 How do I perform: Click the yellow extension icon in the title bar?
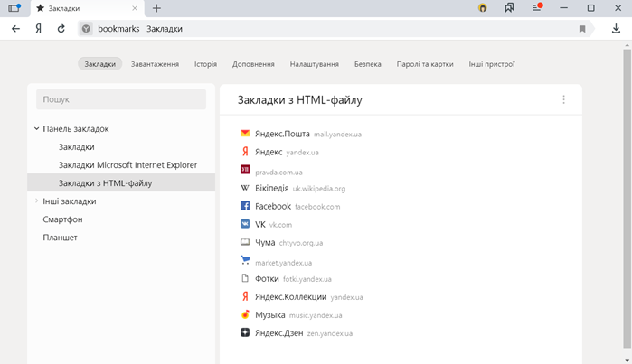pyautogui.click(x=482, y=7)
